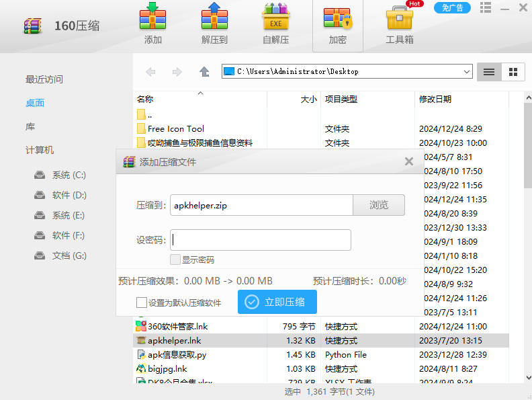Click the 浏览 browse button

coord(379,205)
